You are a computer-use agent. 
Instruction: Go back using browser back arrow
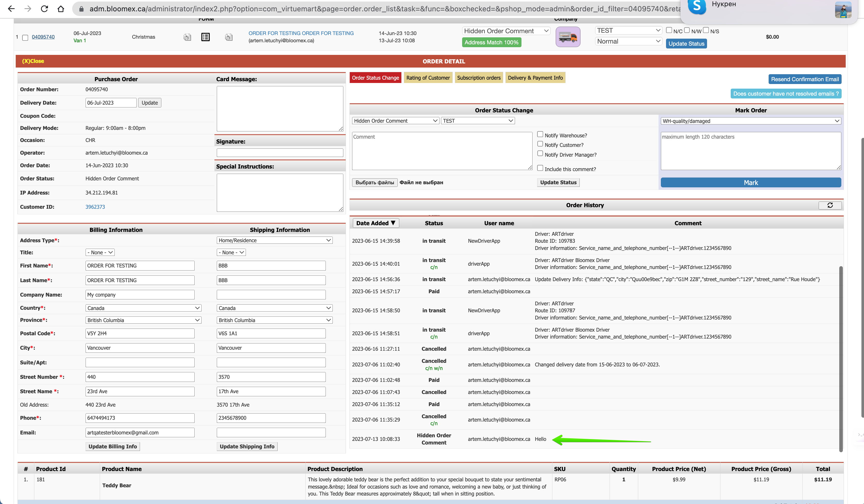11,9
